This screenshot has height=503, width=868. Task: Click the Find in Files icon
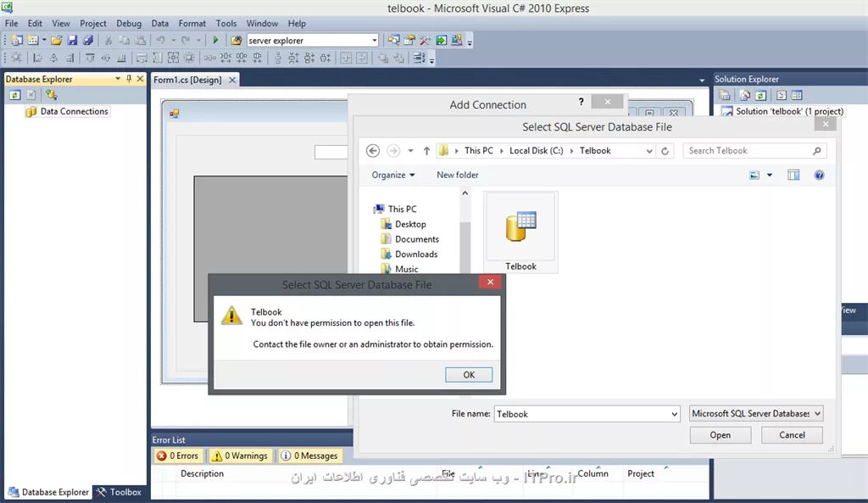(236, 41)
